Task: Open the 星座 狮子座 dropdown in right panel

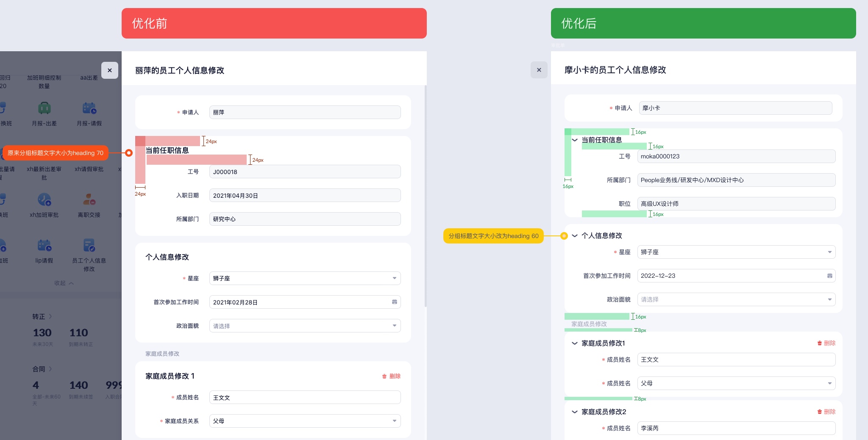Action: click(x=737, y=252)
